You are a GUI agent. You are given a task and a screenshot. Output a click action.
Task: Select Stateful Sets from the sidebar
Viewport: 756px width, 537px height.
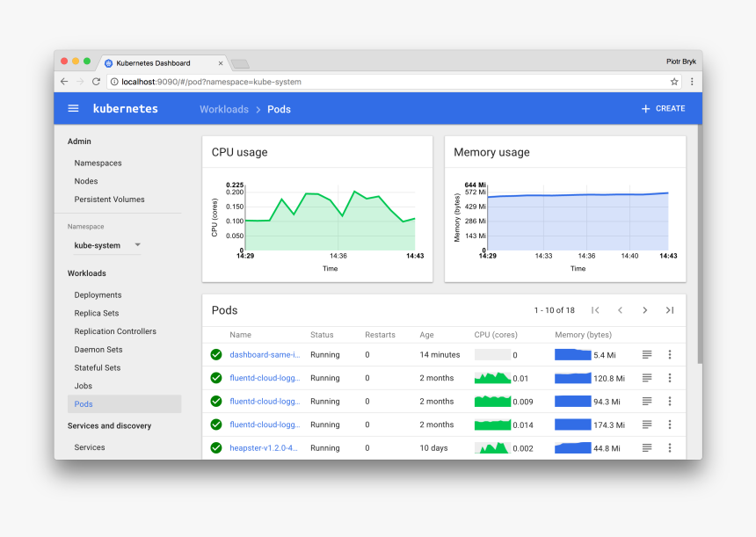coord(97,367)
